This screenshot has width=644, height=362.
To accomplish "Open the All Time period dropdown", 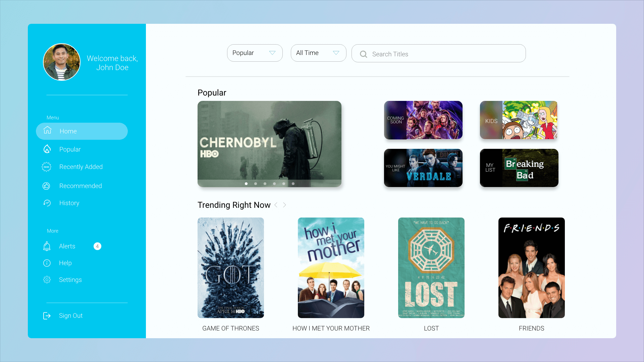I will 319,53.
